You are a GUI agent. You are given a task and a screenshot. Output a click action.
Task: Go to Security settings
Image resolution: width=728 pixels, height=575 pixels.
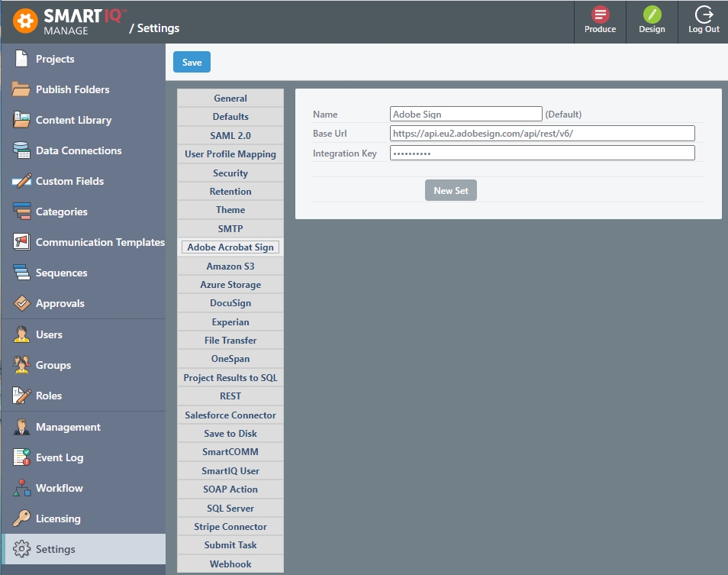(x=230, y=173)
